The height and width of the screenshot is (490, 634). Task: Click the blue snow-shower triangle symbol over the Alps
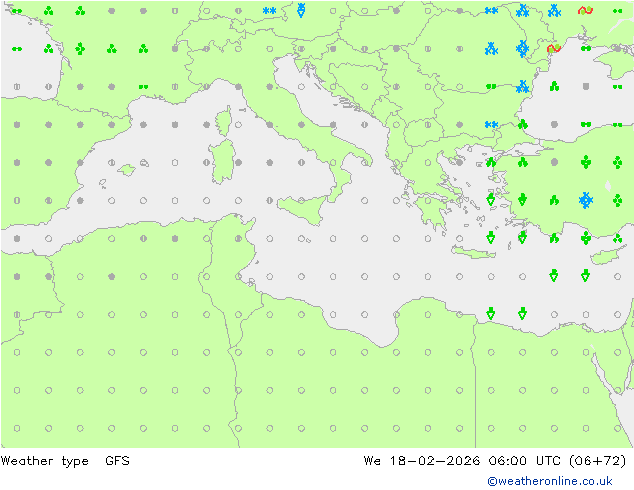(301, 10)
